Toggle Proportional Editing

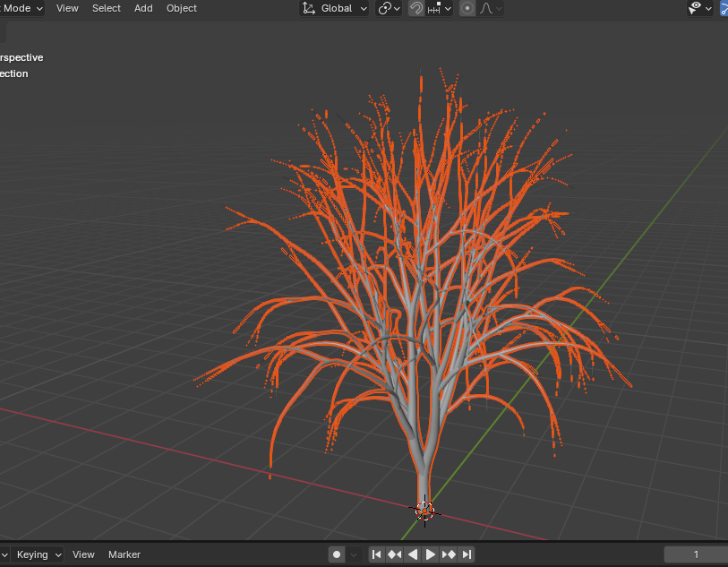click(467, 8)
